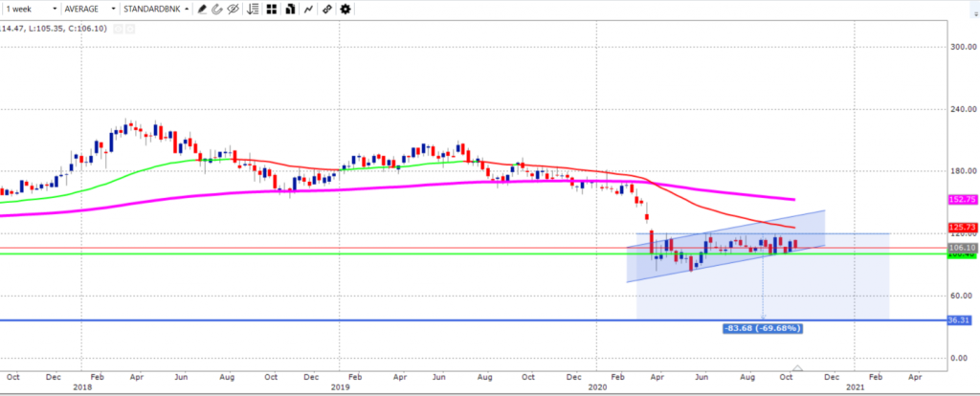Click the small triangle marker on time axis
This screenshot has width=980, height=396.
796,368
